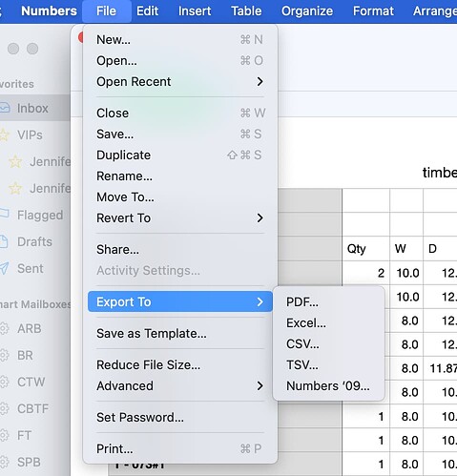This screenshot has height=476, width=457.
Task: Select the 11.87 cell in column D
Action: tap(440, 368)
